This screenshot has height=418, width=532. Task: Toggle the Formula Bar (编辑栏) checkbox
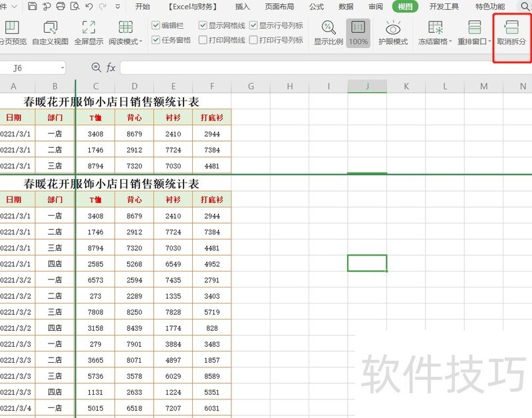pos(156,25)
